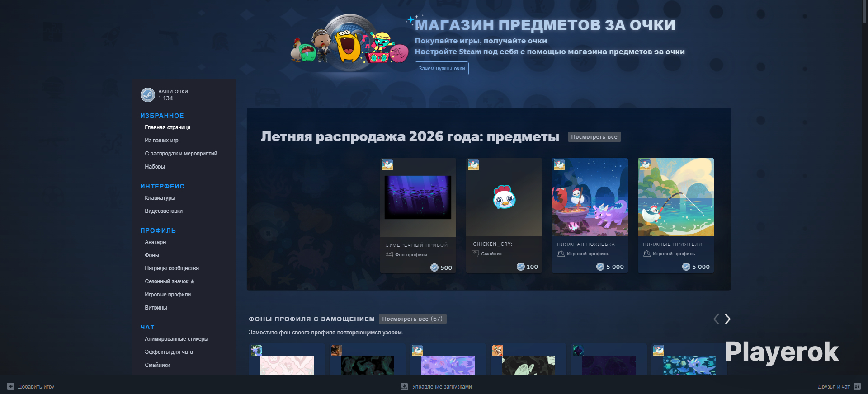
Task: Click the heading "Летняя распродажа 2026 года: предметы"
Action: click(x=410, y=137)
